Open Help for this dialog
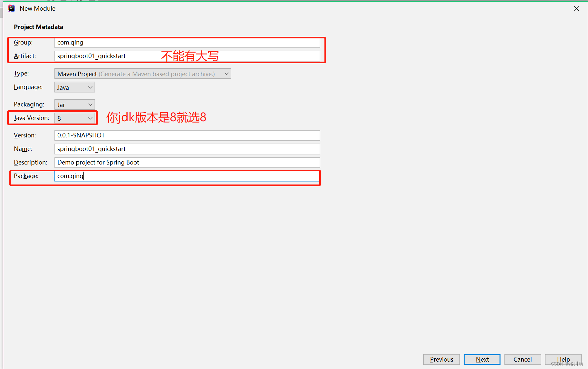This screenshot has height=369, width=588. pyautogui.click(x=563, y=359)
